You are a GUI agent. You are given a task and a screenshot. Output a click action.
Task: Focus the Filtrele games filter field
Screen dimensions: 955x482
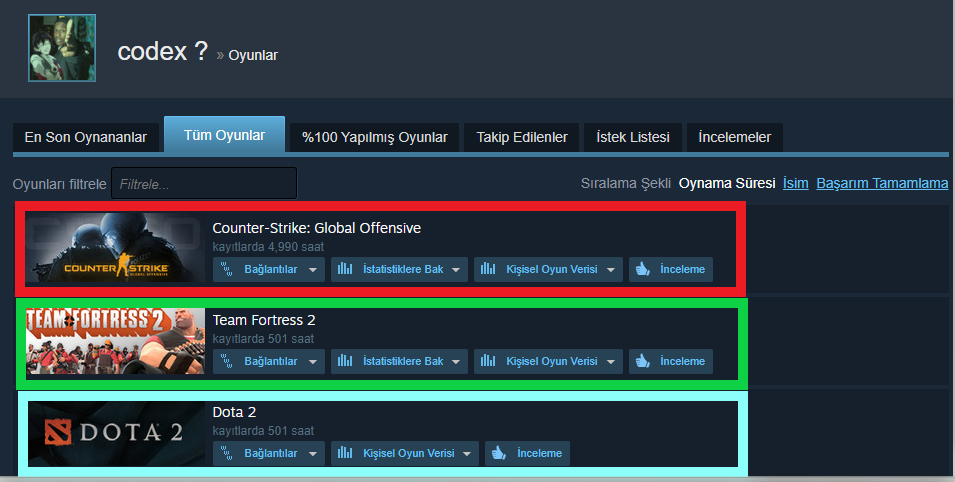(x=204, y=183)
